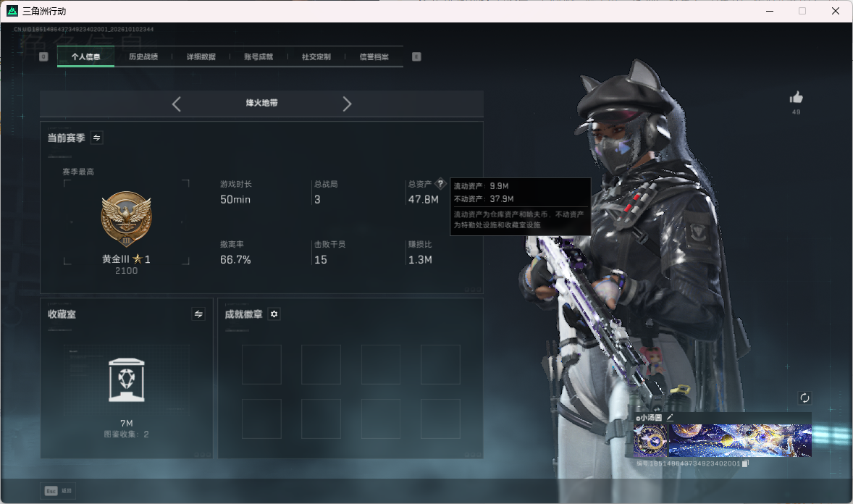Open the 详细数据 tab

[x=201, y=56]
